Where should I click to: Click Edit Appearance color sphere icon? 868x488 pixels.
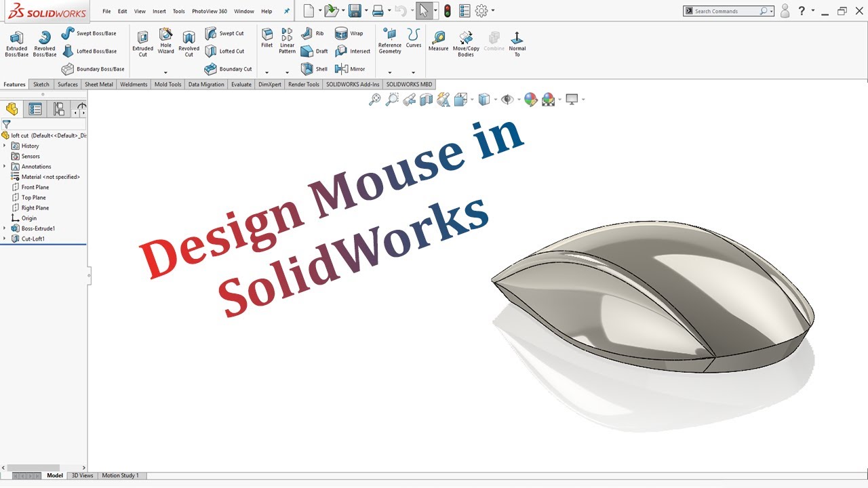click(531, 100)
